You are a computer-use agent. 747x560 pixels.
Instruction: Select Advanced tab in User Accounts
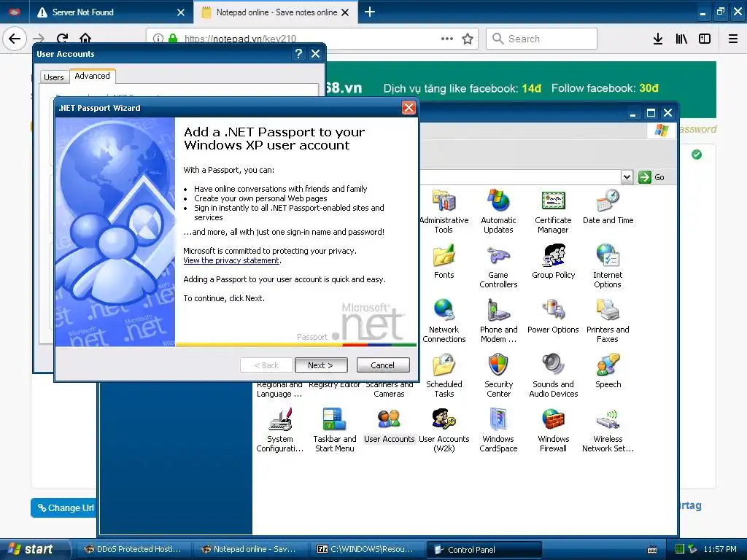point(93,76)
